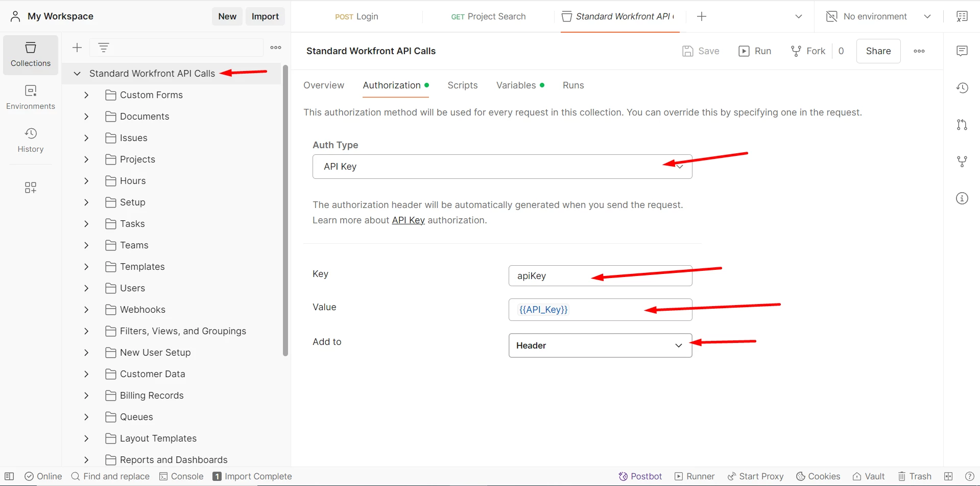
Task: Select the Authorization tab
Action: [396, 85]
